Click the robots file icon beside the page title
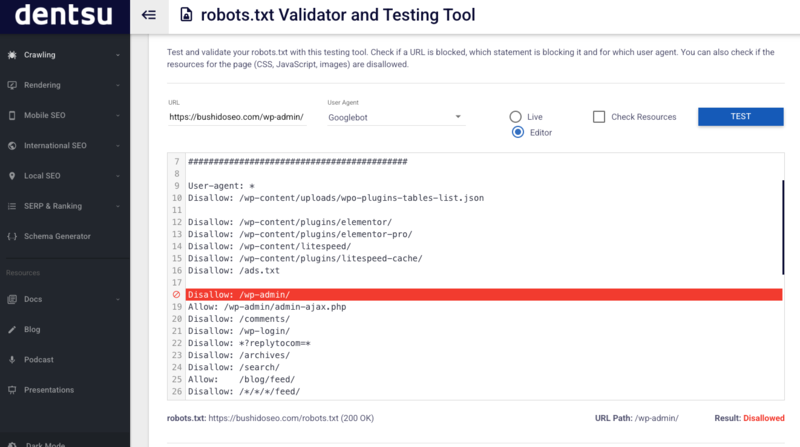800x447 pixels. coord(186,15)
